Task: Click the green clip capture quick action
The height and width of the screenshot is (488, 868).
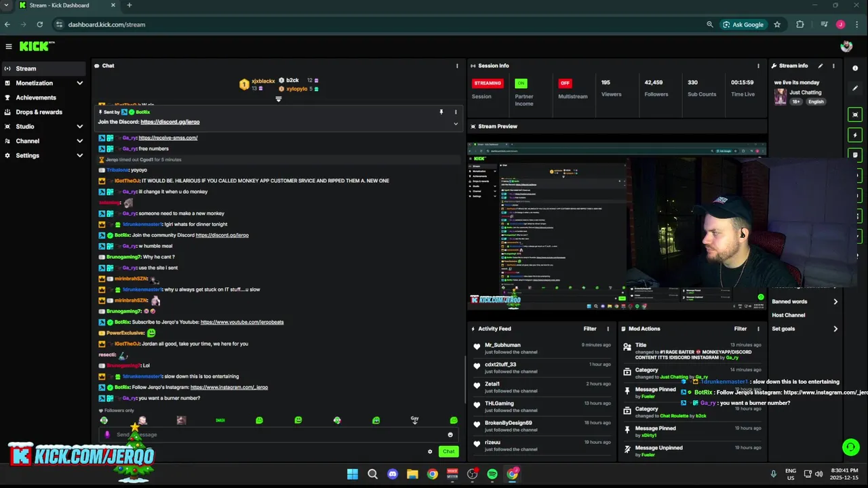Action: (855, 115)
